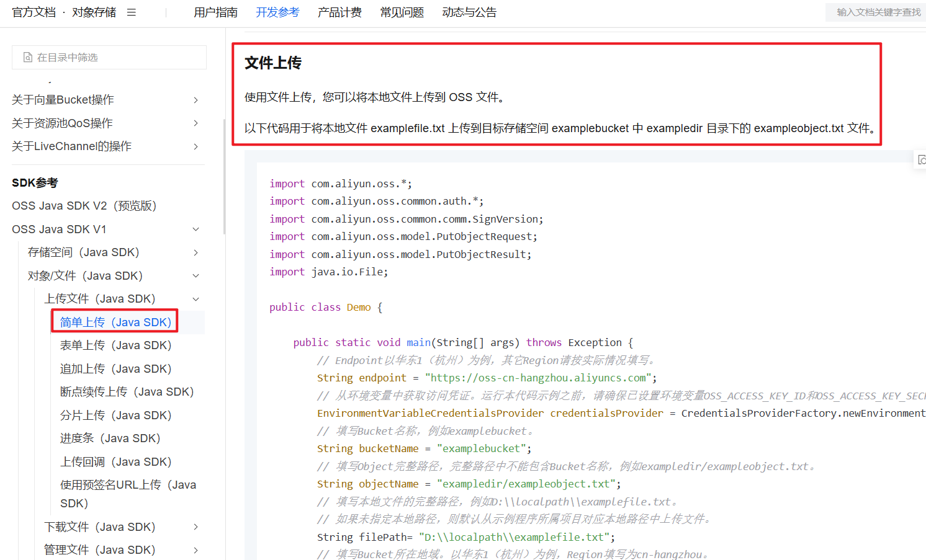926x560 pixels.
Task: Click the 'public static void main' code line
Action: 463,343
